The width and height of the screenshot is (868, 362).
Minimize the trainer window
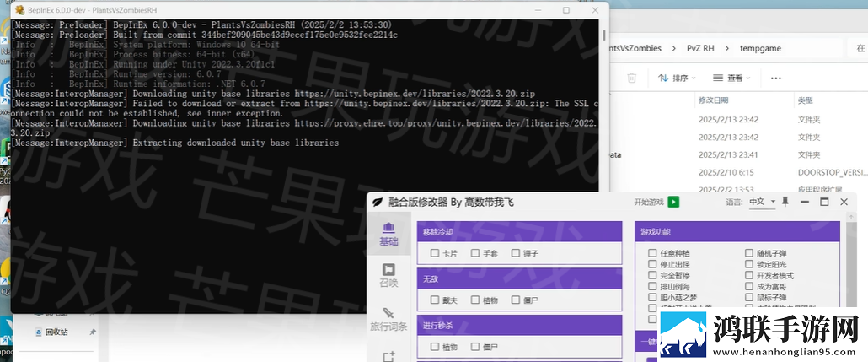point(805,202)
